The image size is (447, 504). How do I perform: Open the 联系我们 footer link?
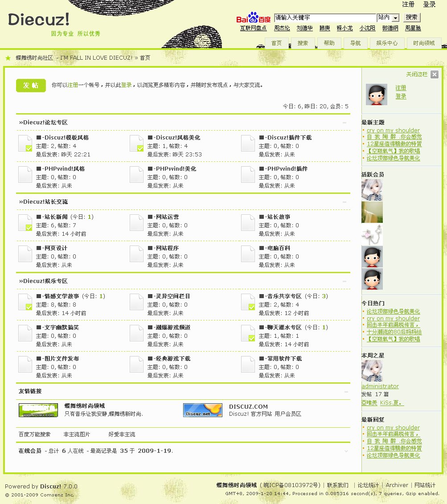point(338,485)
